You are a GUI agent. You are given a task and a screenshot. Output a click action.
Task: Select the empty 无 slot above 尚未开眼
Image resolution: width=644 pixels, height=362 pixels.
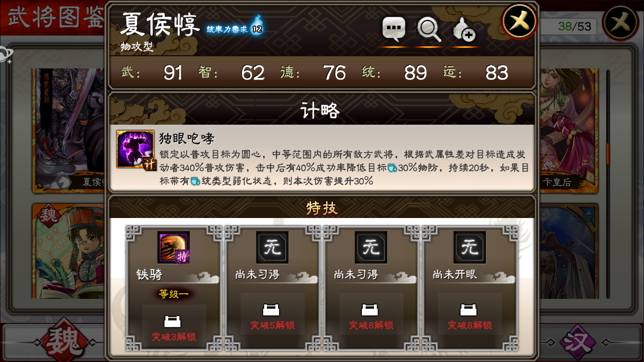coord(469,247)
